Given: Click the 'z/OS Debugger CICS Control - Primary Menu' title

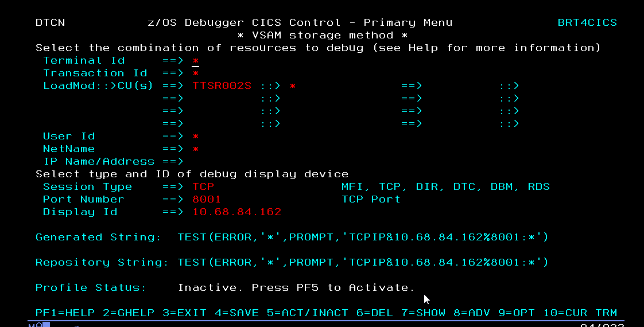Looking at the screenshot, I should [300, 23].
